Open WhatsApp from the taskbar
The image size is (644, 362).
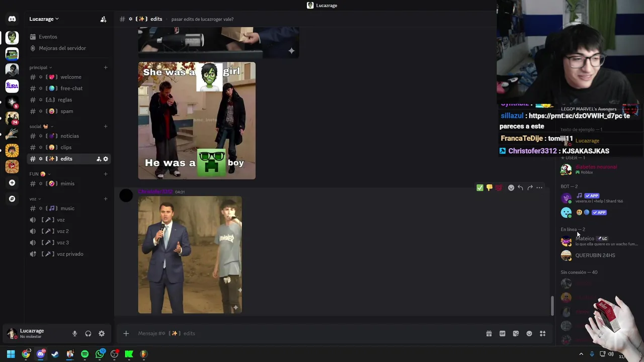pyautogui.click(x=100, y=354)
